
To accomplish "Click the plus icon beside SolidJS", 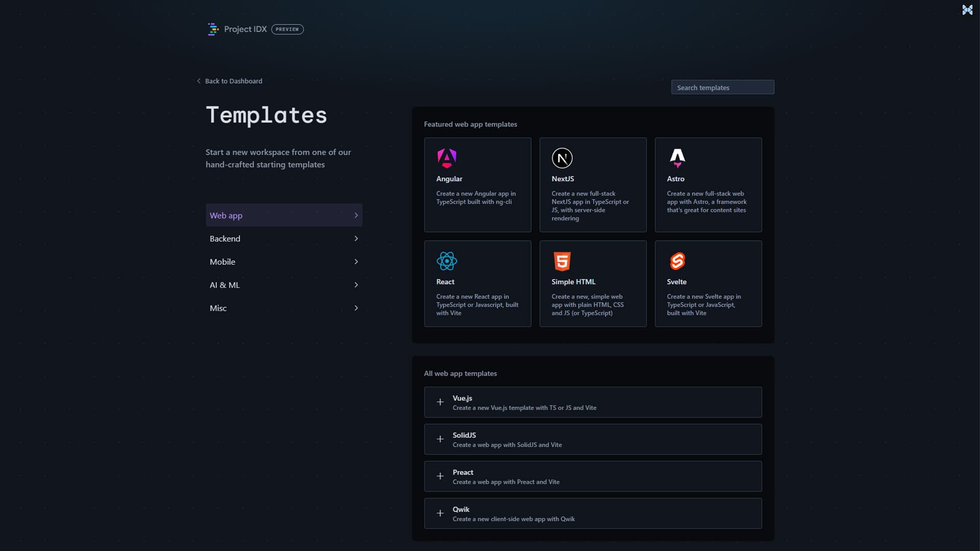I will click(x=440, y=439).
